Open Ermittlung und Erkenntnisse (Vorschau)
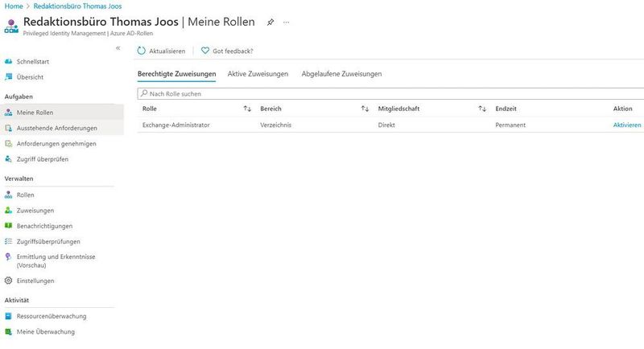Image resolution: width=644 pixels, height=349 pixels. pyautogui.click(x=56, y=261)
